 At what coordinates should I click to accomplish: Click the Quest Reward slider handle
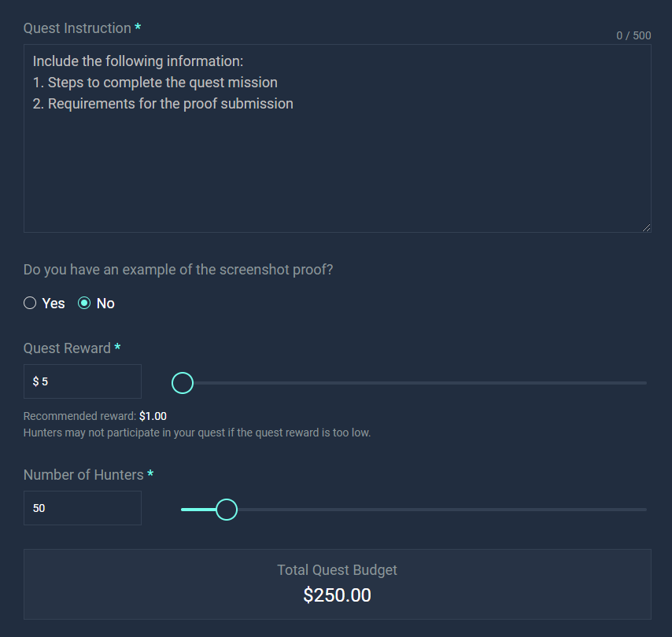point(182,383)
